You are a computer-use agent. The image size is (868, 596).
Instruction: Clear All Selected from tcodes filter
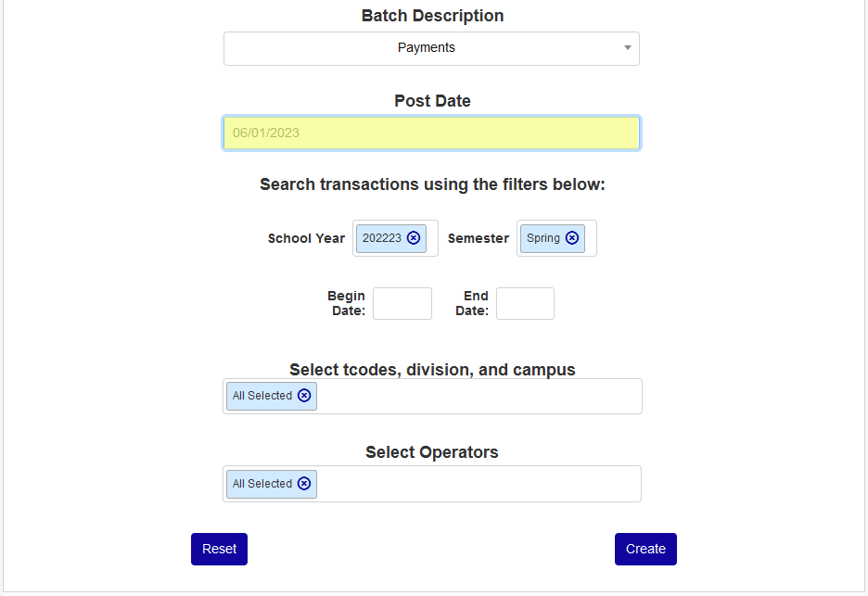click(x=304, y=396)
